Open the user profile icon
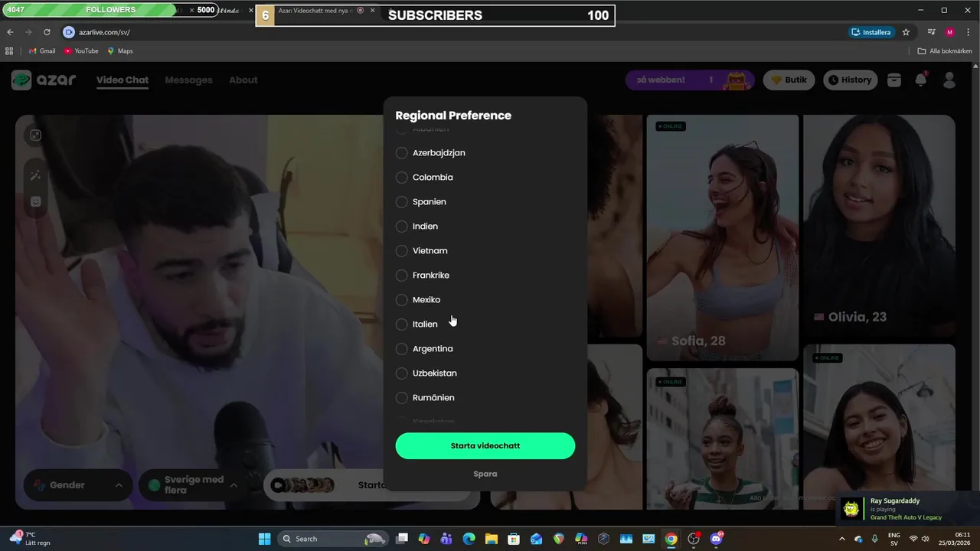Viewport: 980px width, 551px height. click(x=949, y=80)
